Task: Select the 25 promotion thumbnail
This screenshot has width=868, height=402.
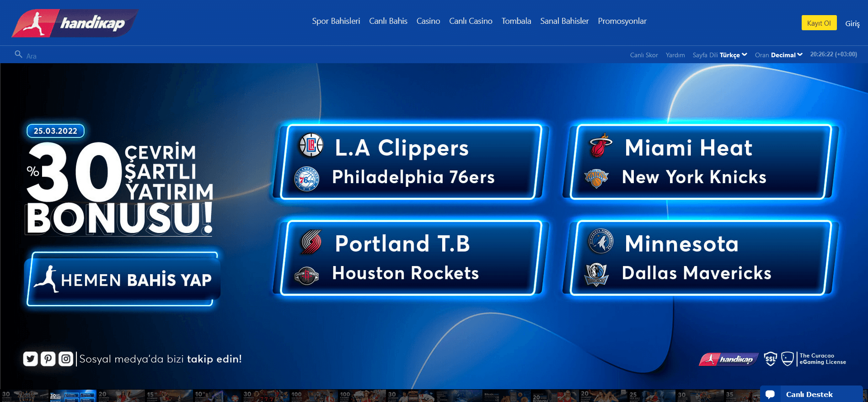Action: (x=651, y=396)
